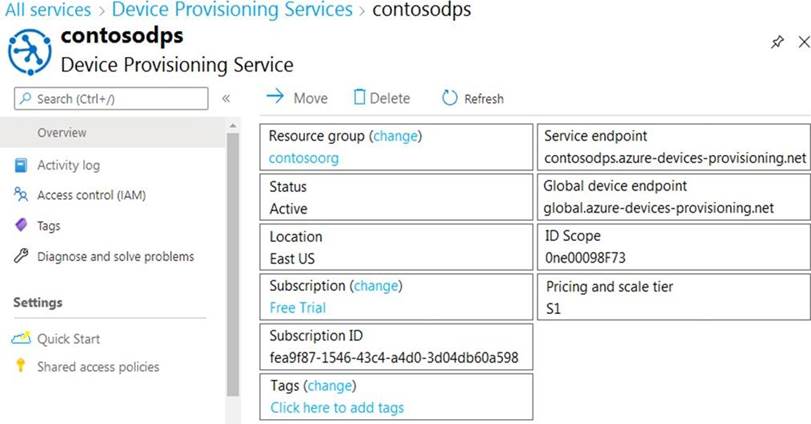Open Shared access policies settings
The width and height of the screenshot is (811, 424).
tap(98, 367)
